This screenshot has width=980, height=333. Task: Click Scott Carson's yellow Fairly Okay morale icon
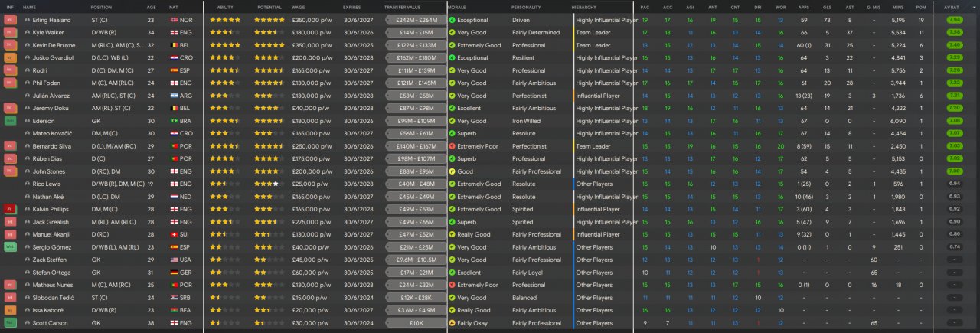coord(452,323)
